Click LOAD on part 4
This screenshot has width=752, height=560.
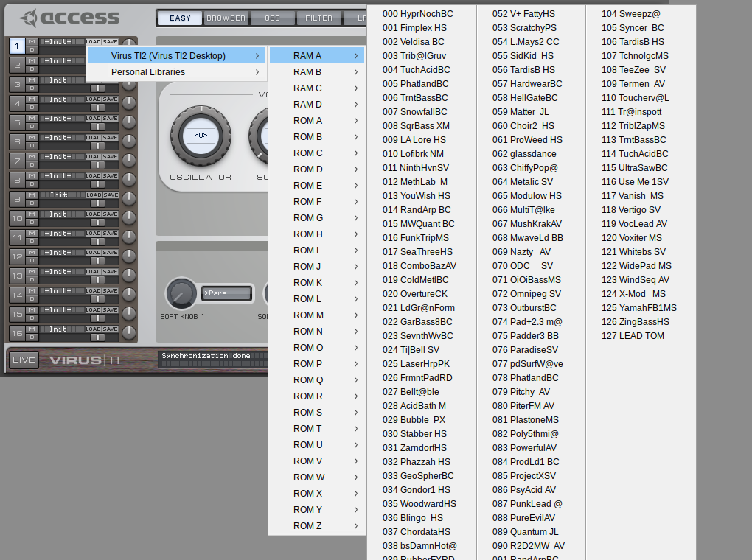coord(93,99)
